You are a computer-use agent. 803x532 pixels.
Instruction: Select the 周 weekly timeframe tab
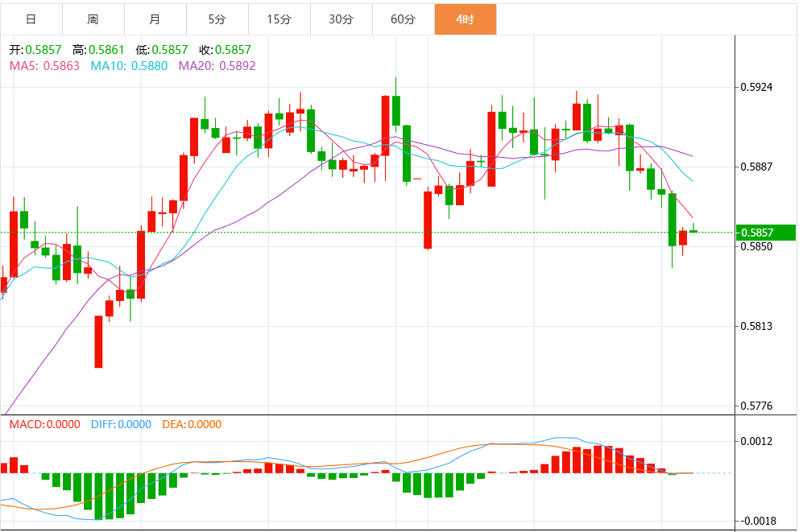click(93, 19)
